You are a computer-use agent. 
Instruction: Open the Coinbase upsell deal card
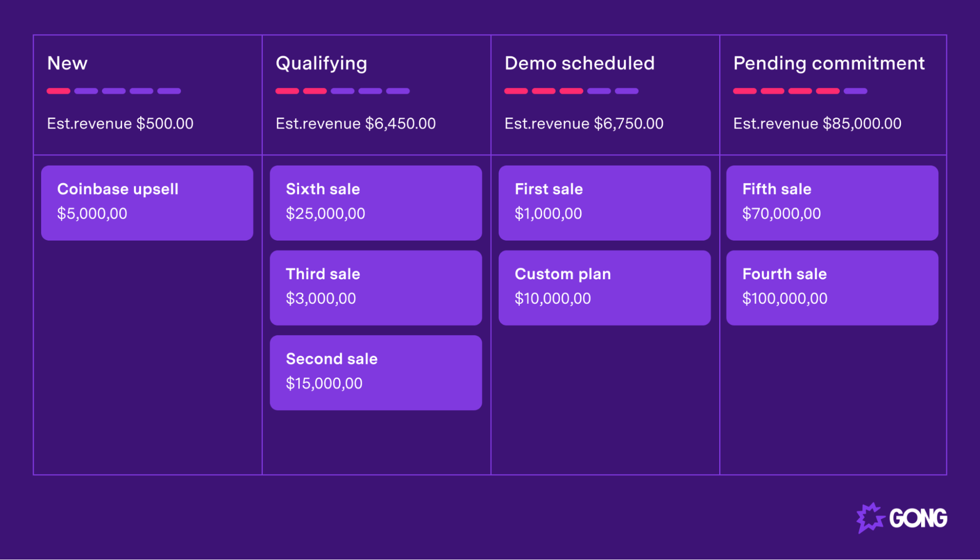click(147, 203)
